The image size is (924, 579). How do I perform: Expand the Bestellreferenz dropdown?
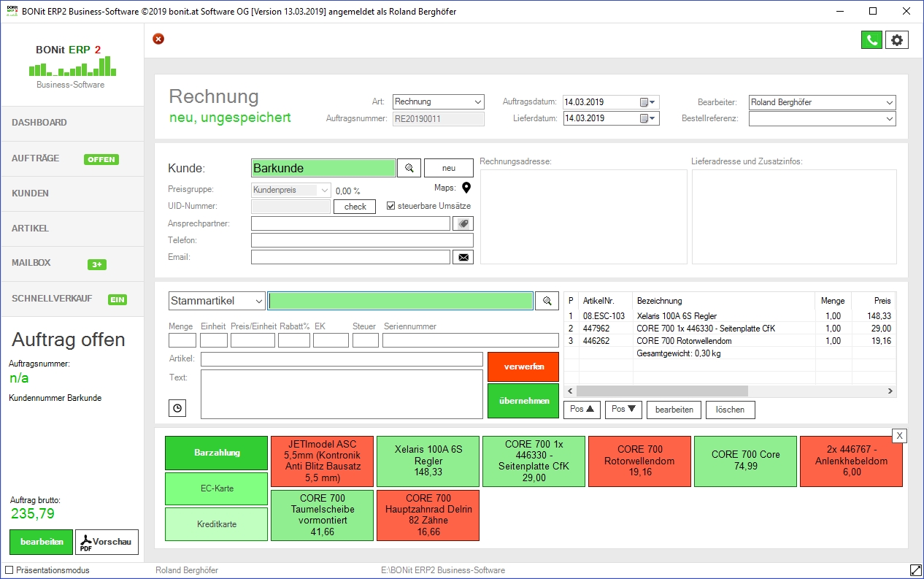coord(823,118)
